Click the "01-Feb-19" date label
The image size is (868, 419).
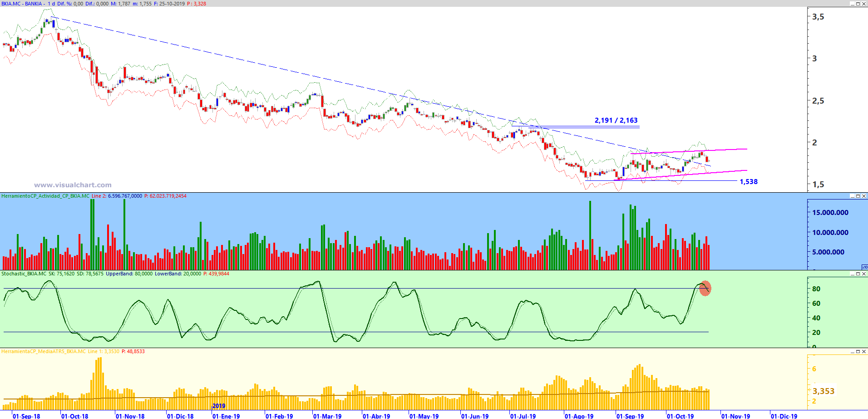(279, 416)
